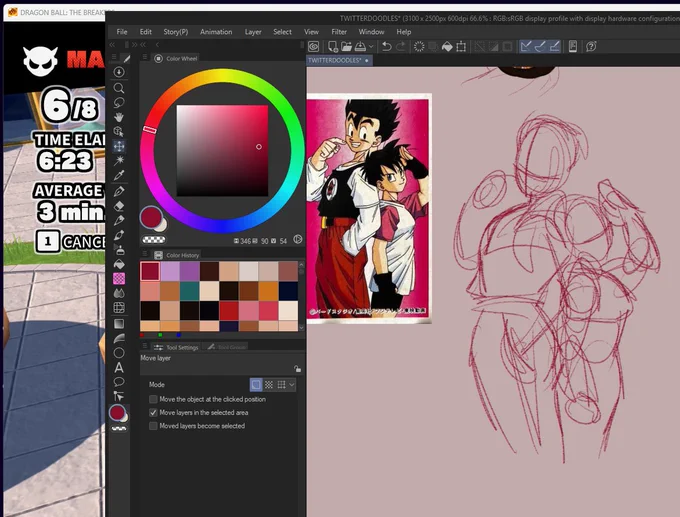Toggle the Snap to Ruler button
Image resolution: width=680 pixels, height=517 pixels.
pyautogui.click(x=526, y=46)
